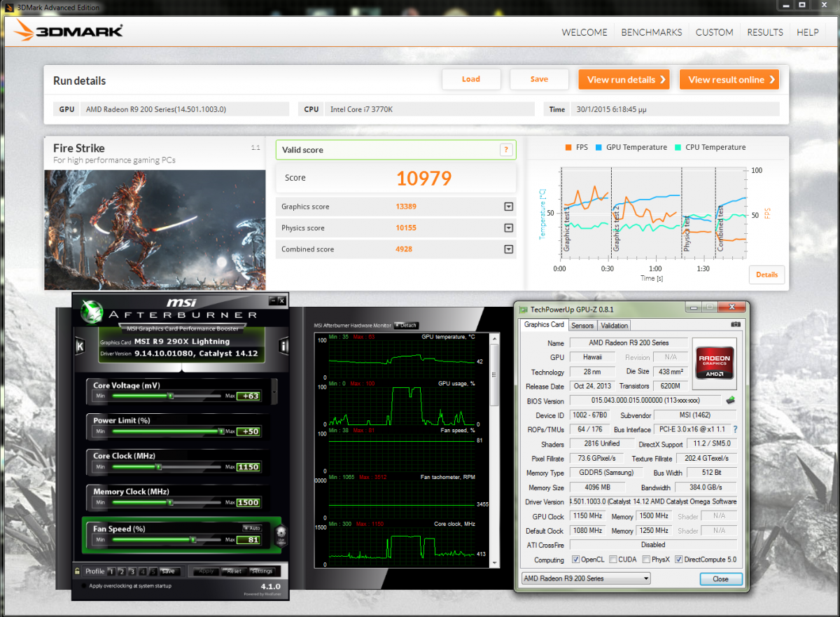Click the Core Clock slider handle
The width and height of the screenshot is (840, 617).
(x=159, y=466)
